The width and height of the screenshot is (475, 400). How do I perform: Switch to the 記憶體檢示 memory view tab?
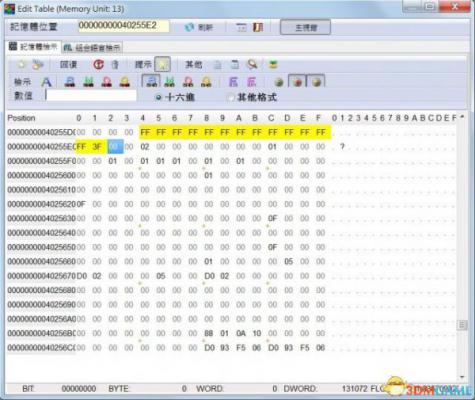pyautogui.click(x=33, y=47)
